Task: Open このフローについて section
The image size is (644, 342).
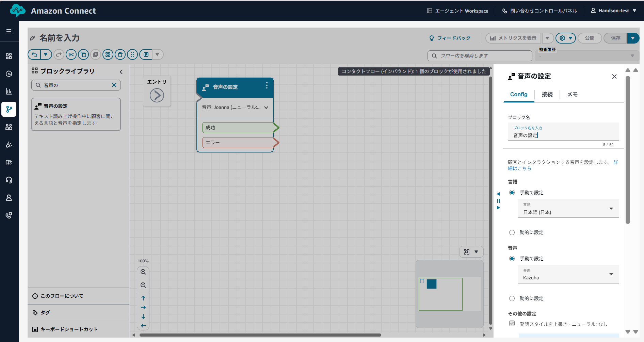Action: pos(78,296)
